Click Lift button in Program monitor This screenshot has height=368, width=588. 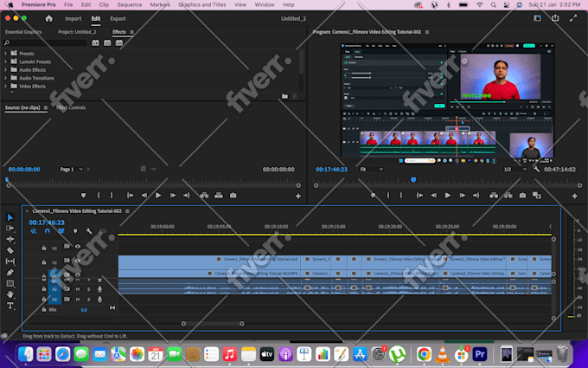coord(494,196)
